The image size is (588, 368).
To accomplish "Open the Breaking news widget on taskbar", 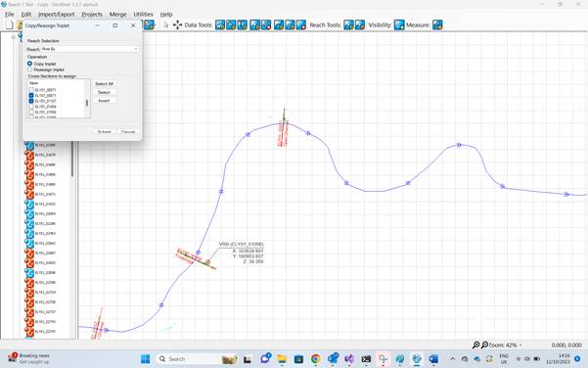I will (29, 358).
